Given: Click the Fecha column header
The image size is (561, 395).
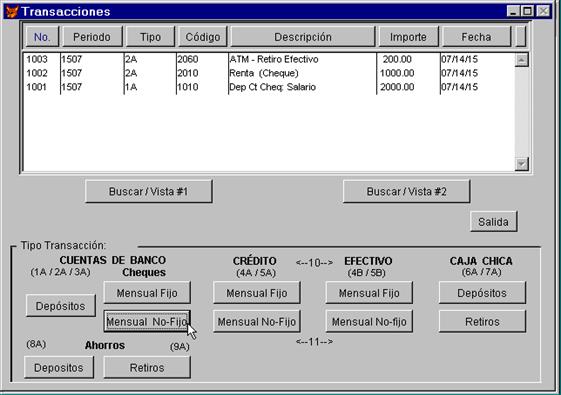Looking at the screenshot, I should tap(476, 37).
